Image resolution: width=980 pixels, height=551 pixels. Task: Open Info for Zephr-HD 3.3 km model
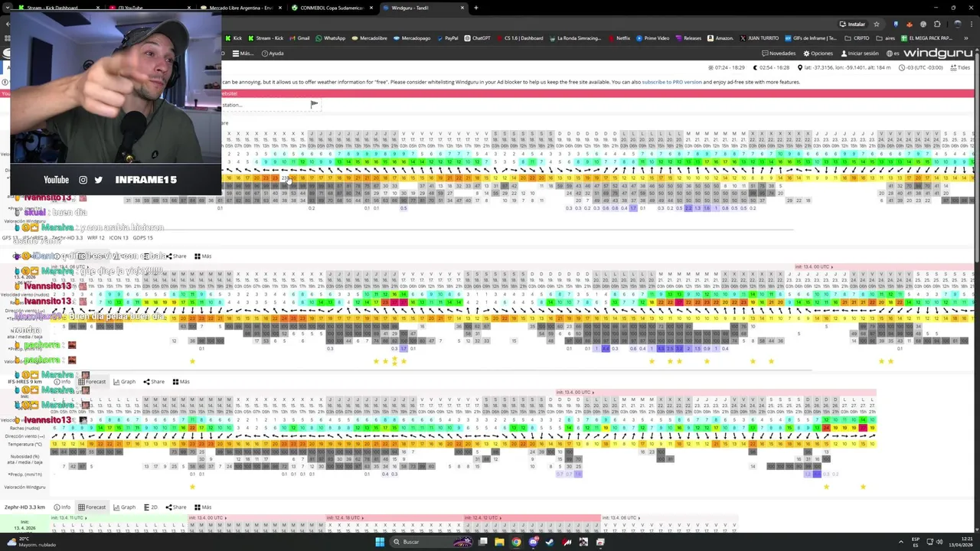[62, 507]
